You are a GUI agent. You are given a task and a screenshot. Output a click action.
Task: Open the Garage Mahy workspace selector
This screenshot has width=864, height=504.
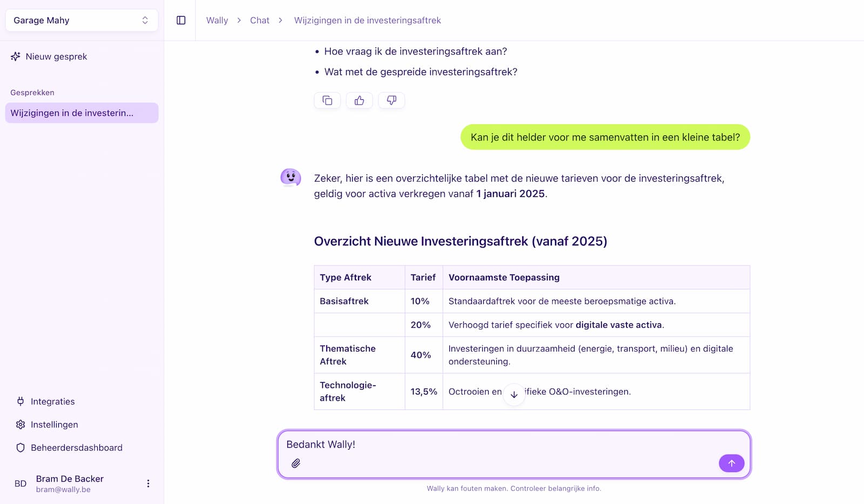(x=81, y=20)
